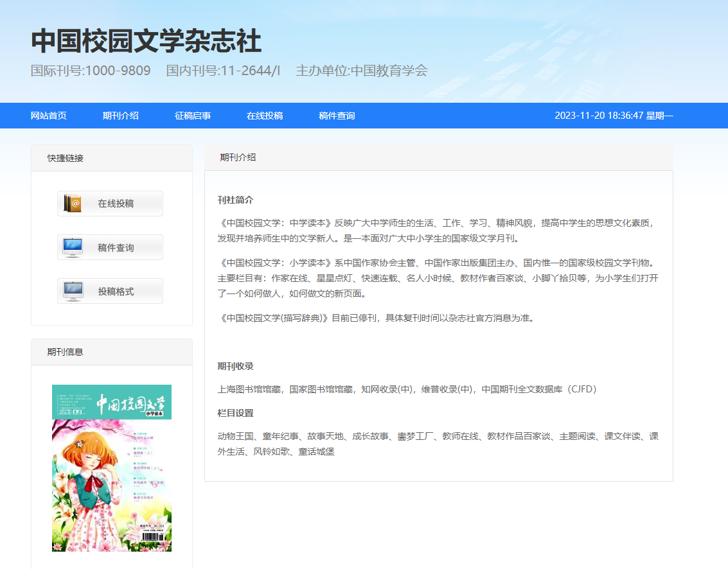
Task: Click the 快捷链接 panel header
Action: pyautogui.click(x=66, y=158)
